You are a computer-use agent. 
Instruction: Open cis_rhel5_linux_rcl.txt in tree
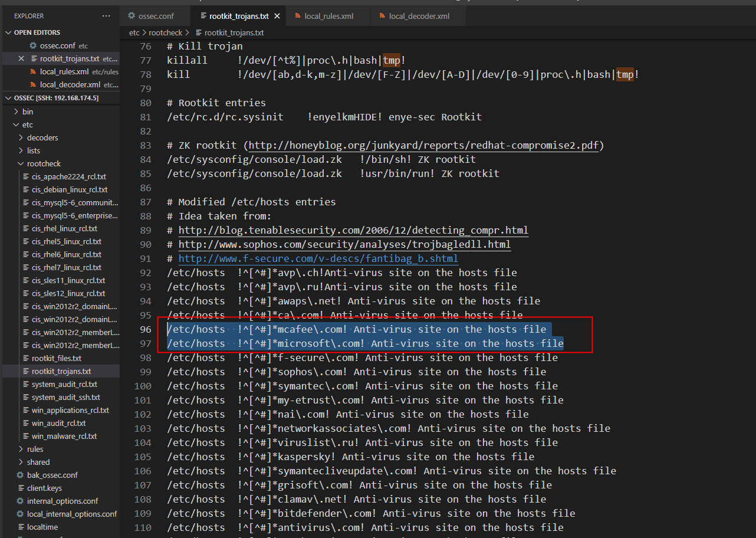66,241
